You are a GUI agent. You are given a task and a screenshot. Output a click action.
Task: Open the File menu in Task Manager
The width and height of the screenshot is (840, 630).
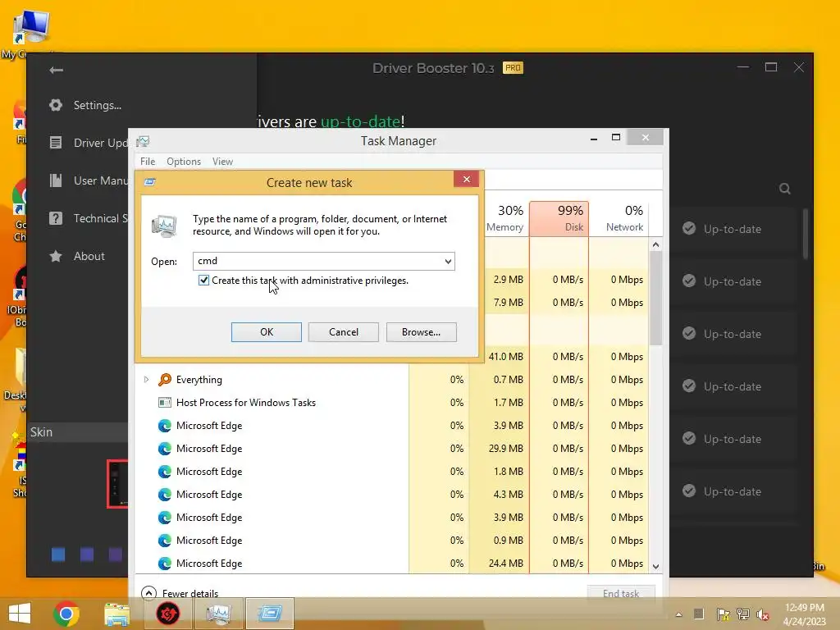click(x=148, y=162)
